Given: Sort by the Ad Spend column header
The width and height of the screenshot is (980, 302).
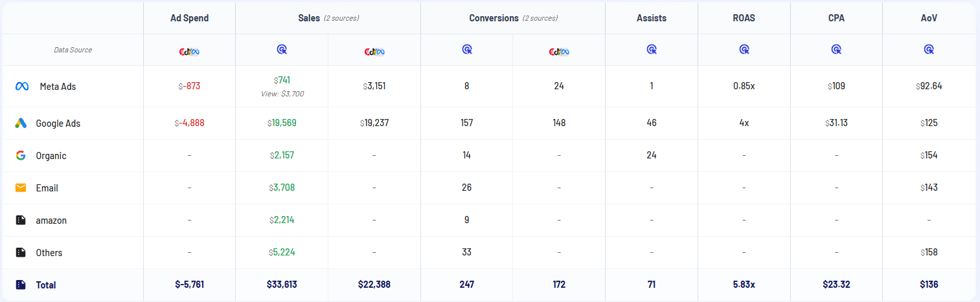Looking at the screenshot, I should [x=189, y=18].
